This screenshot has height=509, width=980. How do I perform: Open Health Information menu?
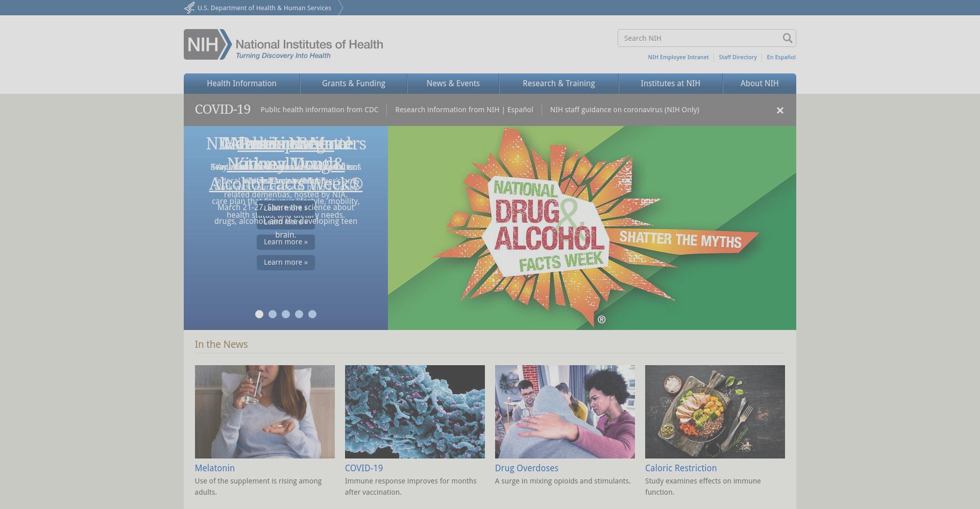[x=241, y=84]
